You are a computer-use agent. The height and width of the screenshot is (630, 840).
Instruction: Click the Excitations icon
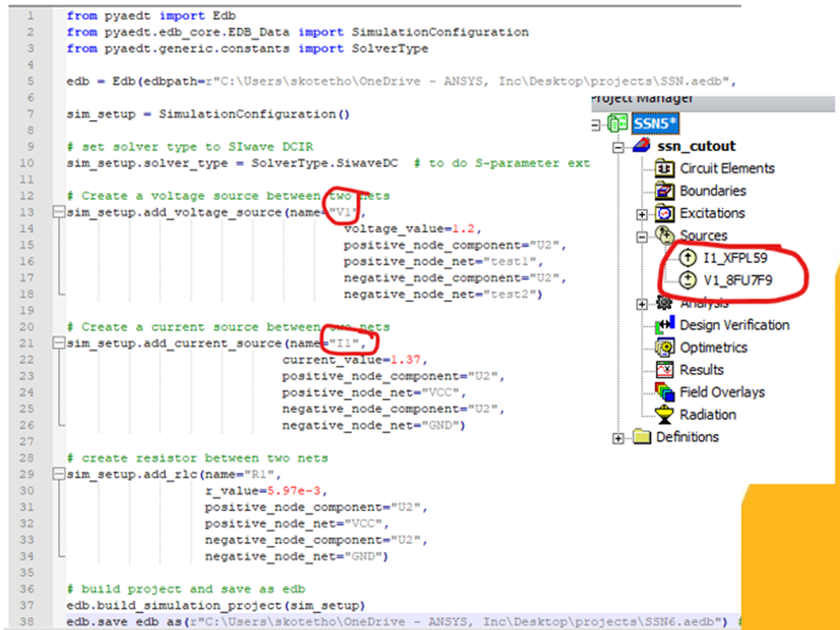pyautogui.click(x=666, y=213)
